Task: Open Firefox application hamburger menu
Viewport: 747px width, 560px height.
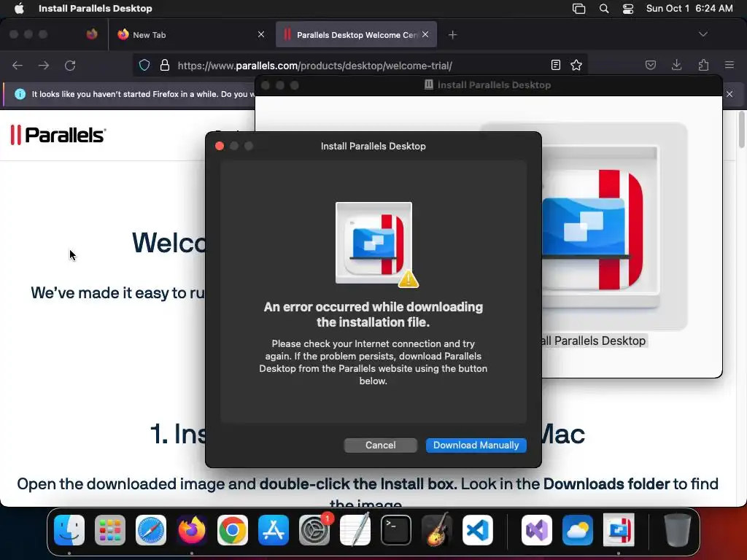Action: [729, 65]
